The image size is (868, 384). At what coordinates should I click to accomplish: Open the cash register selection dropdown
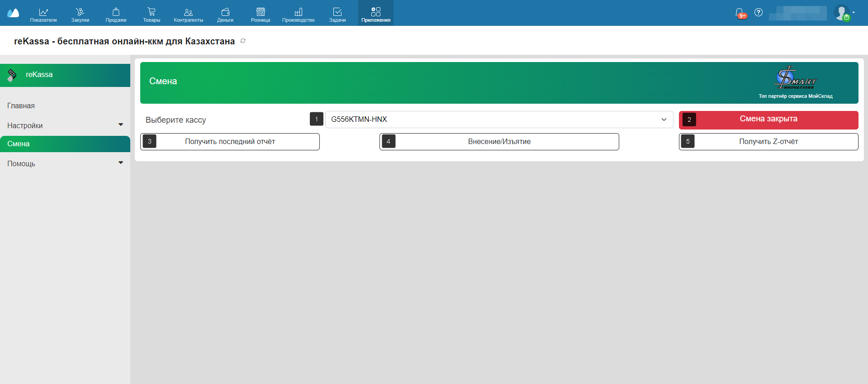click(x=498, y=120)
